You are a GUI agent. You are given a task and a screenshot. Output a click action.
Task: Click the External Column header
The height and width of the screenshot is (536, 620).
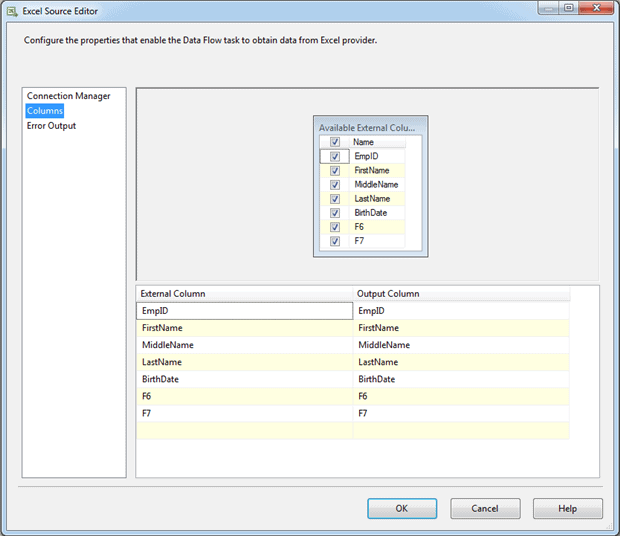click(244, 294)
